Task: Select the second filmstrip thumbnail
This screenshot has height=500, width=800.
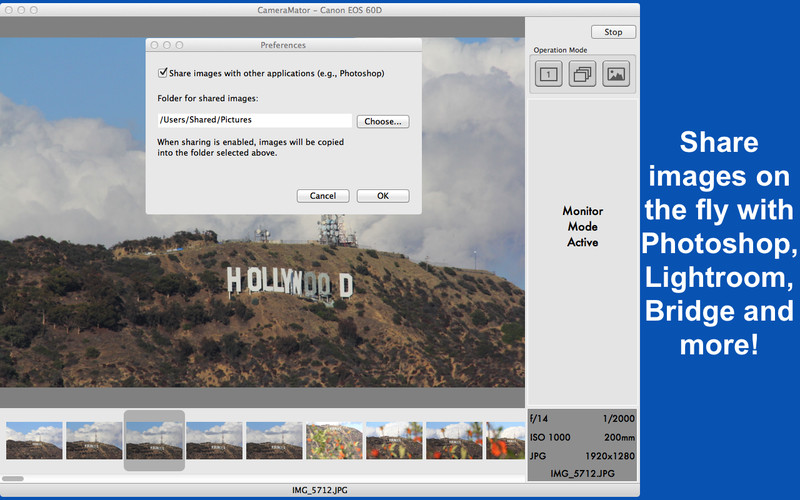Action: [x=94, y=440]
